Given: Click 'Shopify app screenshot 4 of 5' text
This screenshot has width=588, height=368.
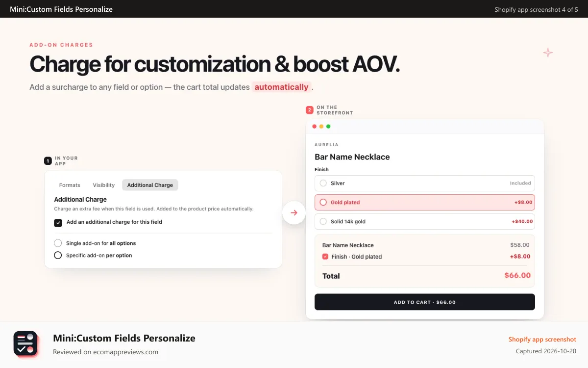Looking at the screenshot, I should [x=536, y=9].
